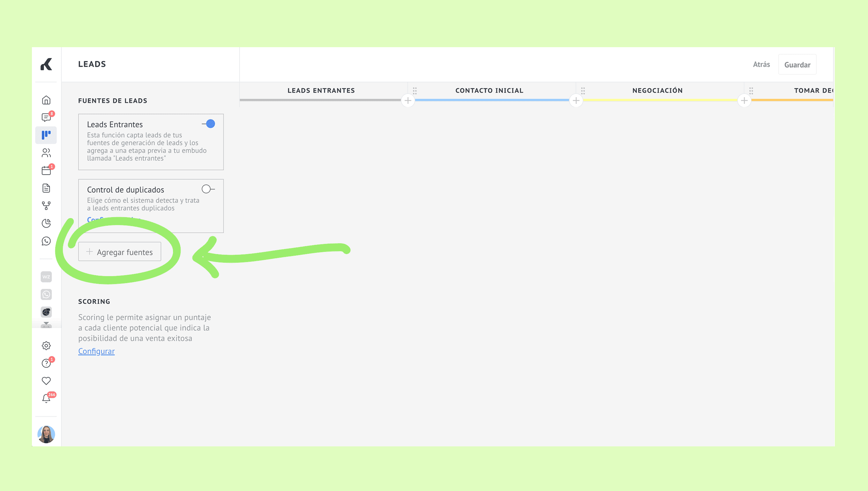Open notifications bell with 266 badge

46,398
